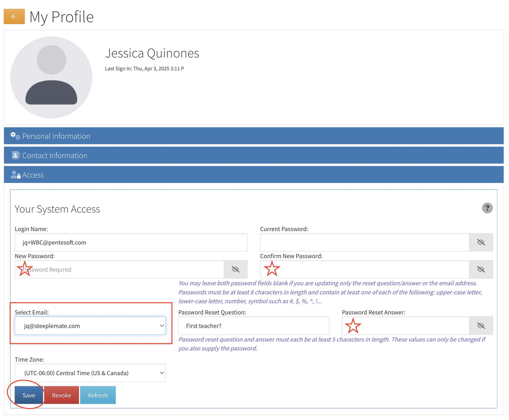Image resolution: width=509 pixels, height=420 pixels.
Task: Click the Refresh button
Action: tap(98, 395)
